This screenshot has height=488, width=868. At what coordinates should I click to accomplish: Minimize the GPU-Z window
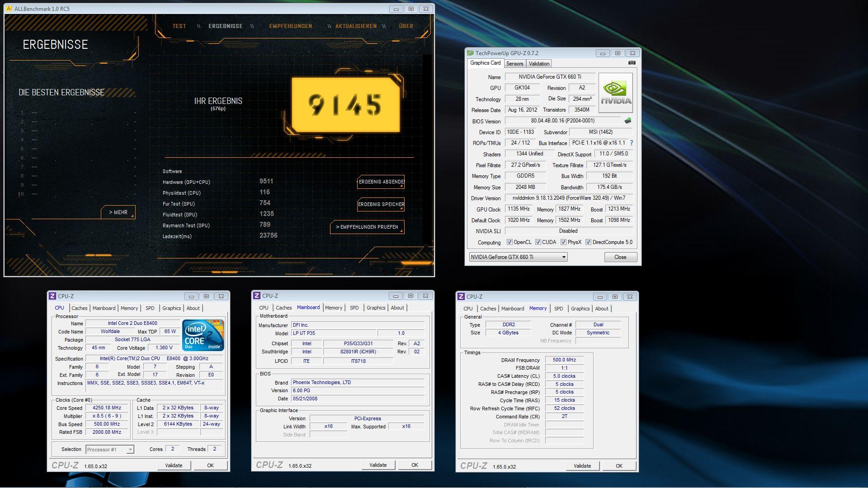point(602,53)
